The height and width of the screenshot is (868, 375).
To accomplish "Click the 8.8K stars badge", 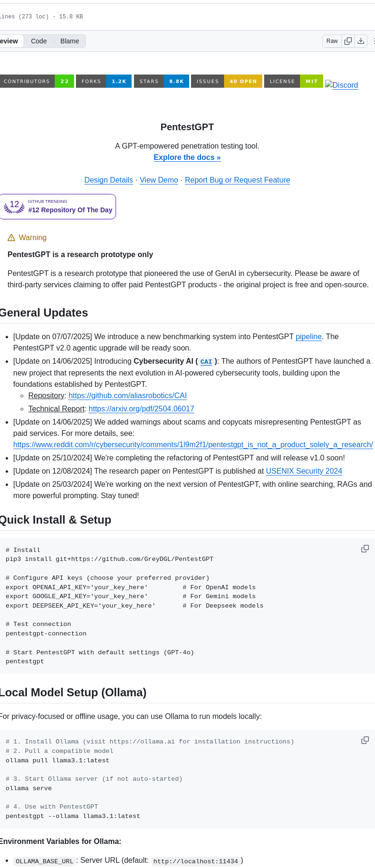I will (x=162, y=81).
